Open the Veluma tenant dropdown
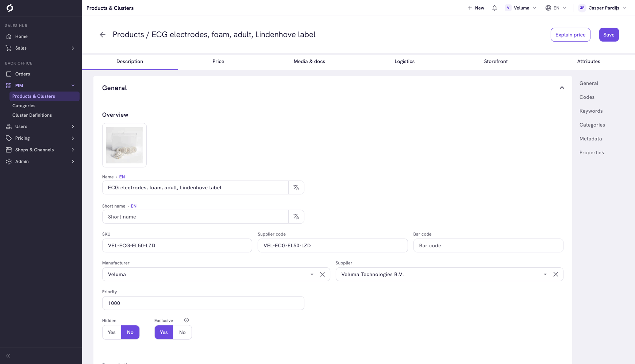 (x=521, y=8)
